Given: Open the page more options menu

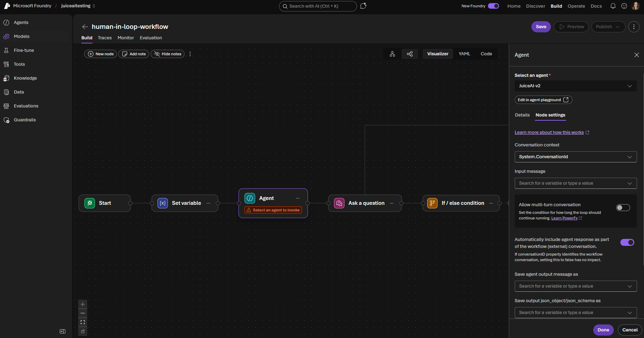Looking at the screenshot, I should (x=634, y=27).
